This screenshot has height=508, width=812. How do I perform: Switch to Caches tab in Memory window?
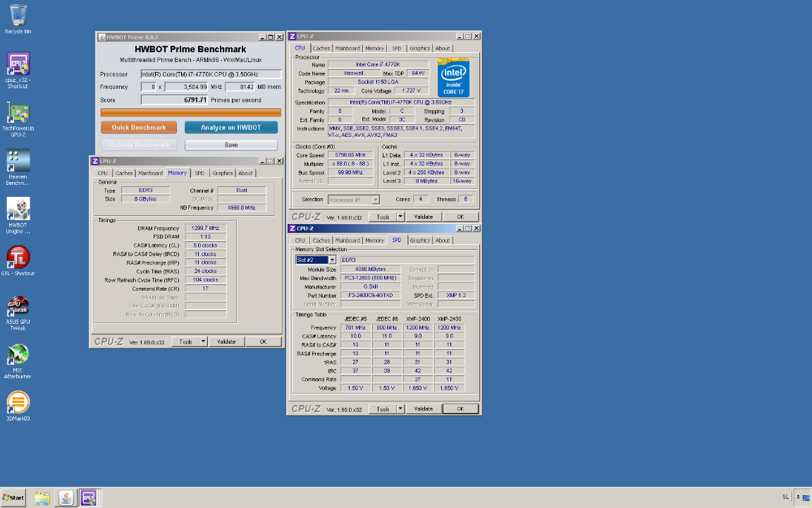tap(124, 173)
